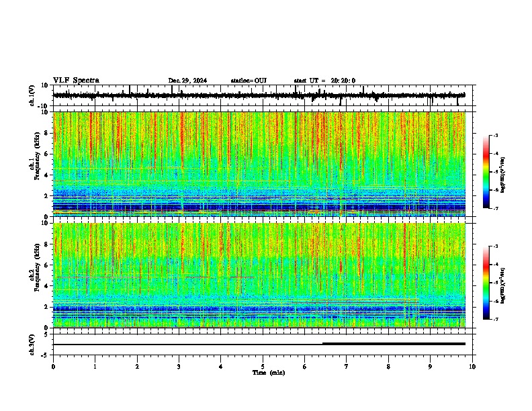
Task: Click the "ch.3(V)" axis label
Action: click(x=32, y=345)
